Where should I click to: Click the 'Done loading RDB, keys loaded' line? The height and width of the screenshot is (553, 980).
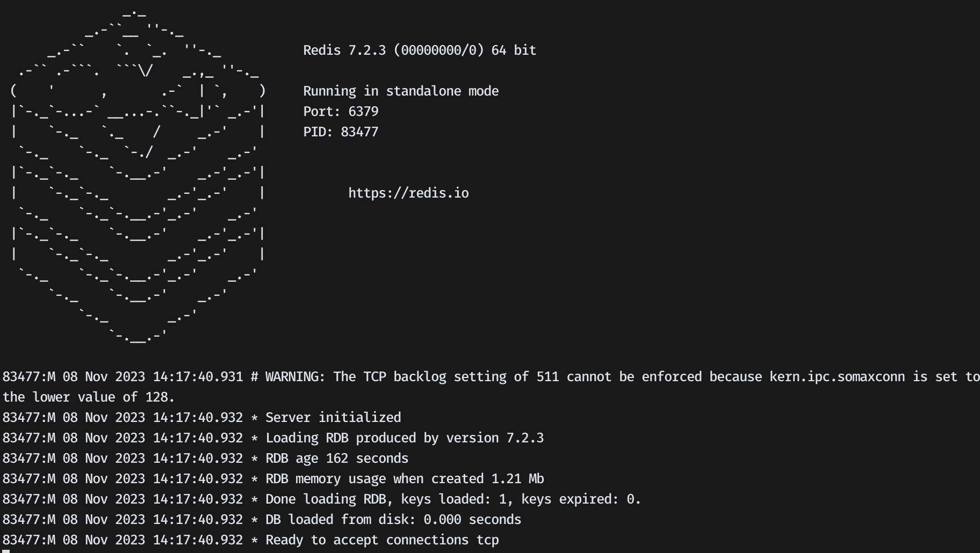click(x=322, y=499)
